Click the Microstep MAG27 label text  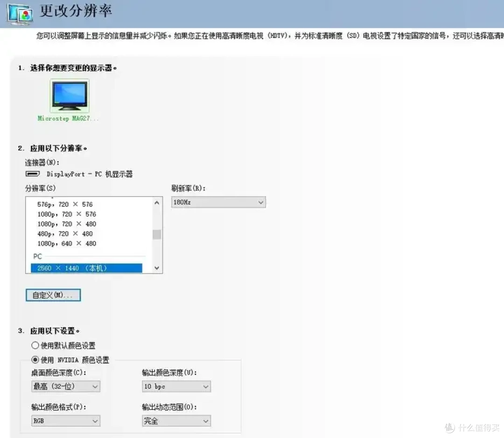pyautogui.click(x=68, y=118)
